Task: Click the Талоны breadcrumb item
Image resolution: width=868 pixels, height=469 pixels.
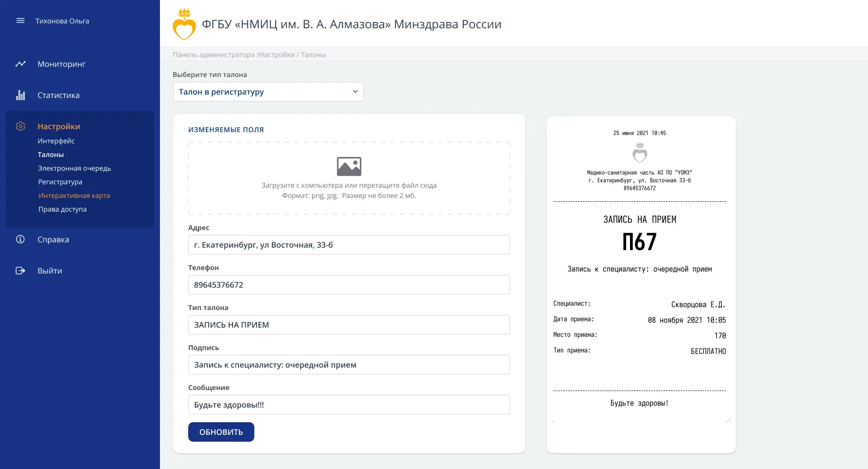Action: tap(313, 55)
